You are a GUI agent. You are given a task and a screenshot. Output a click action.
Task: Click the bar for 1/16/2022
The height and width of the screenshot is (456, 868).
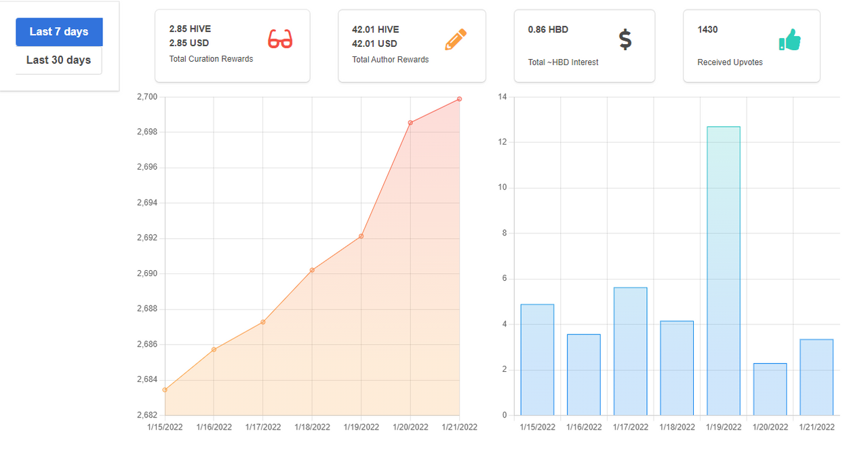[x=584, y=375]
